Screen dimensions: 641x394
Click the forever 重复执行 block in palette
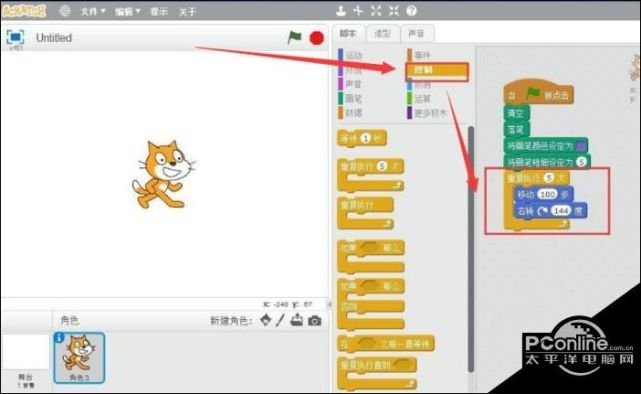[x=365, y=213]
